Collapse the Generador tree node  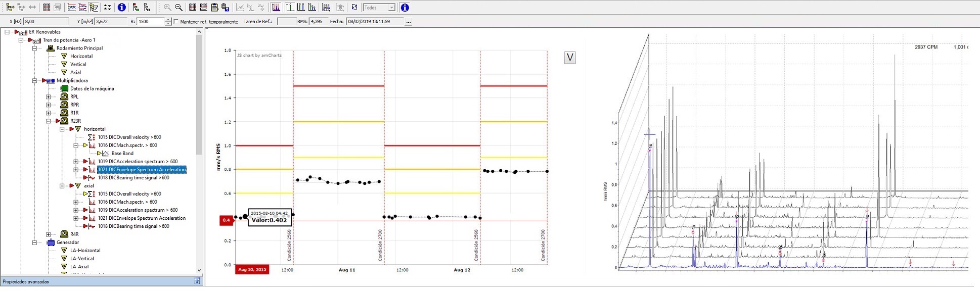(35, 243)
